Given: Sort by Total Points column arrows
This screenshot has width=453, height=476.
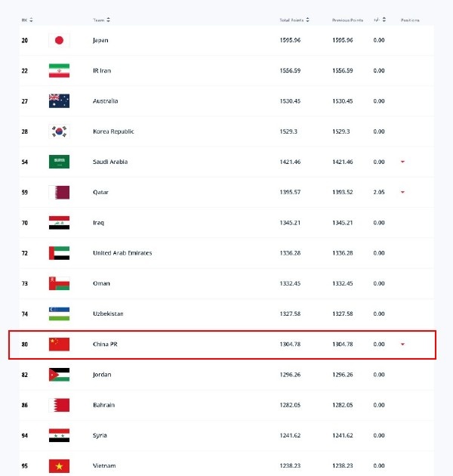Looking at the screenshot, I should pos(308,20).
